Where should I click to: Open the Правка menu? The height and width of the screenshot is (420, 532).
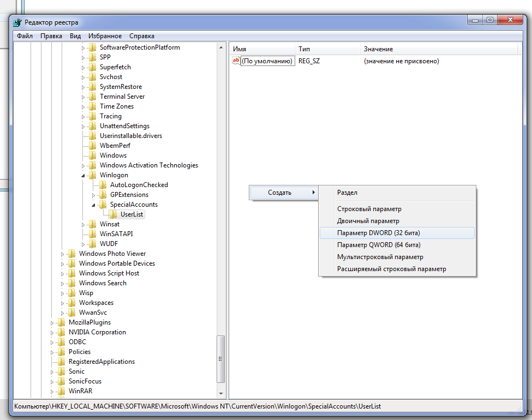(51, 36)
